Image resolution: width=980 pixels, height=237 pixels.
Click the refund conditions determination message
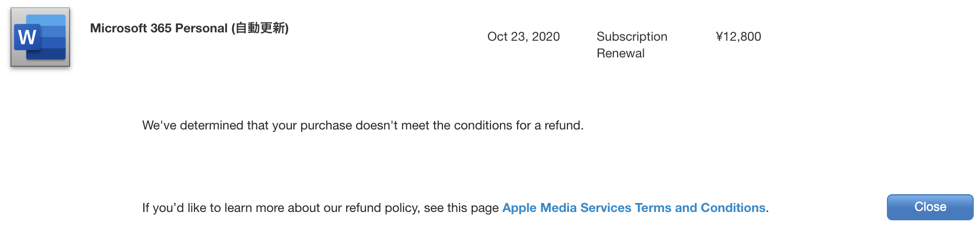[x=362, y=125]
